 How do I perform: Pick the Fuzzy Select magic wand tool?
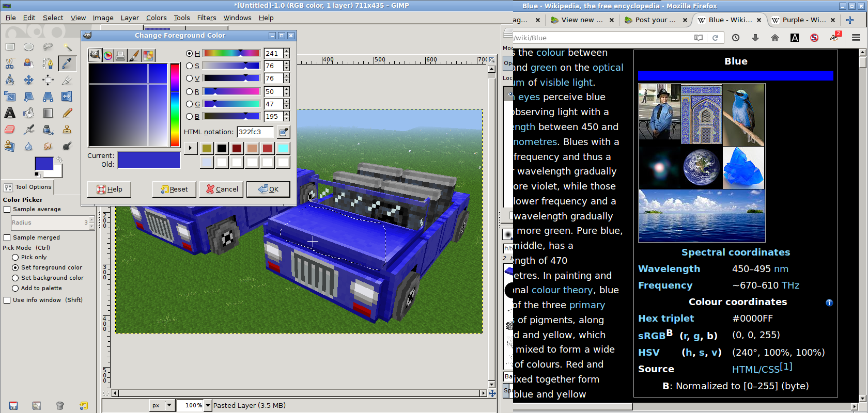tap(67, 47)
